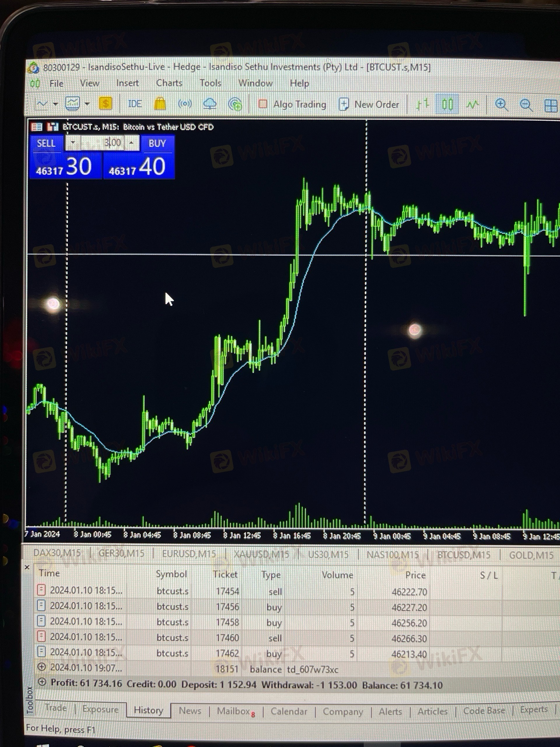Open the indicators list toolbar icon

72,104
